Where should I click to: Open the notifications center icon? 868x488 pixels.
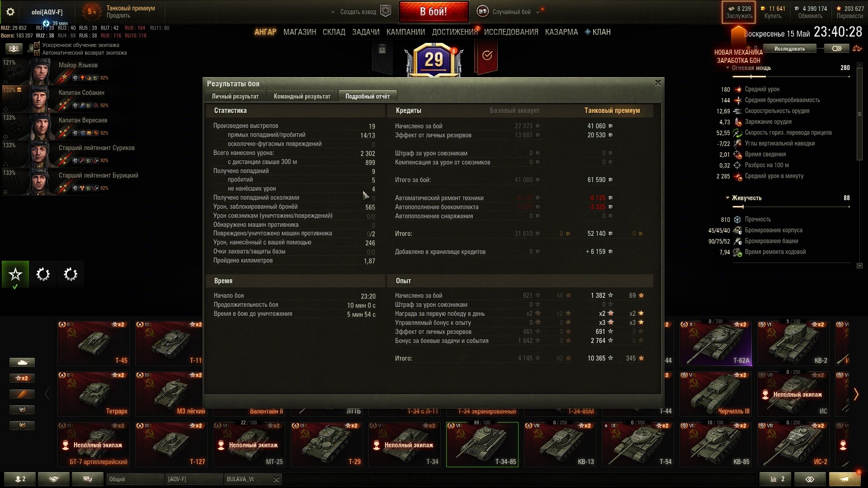(x=844, y=479)
